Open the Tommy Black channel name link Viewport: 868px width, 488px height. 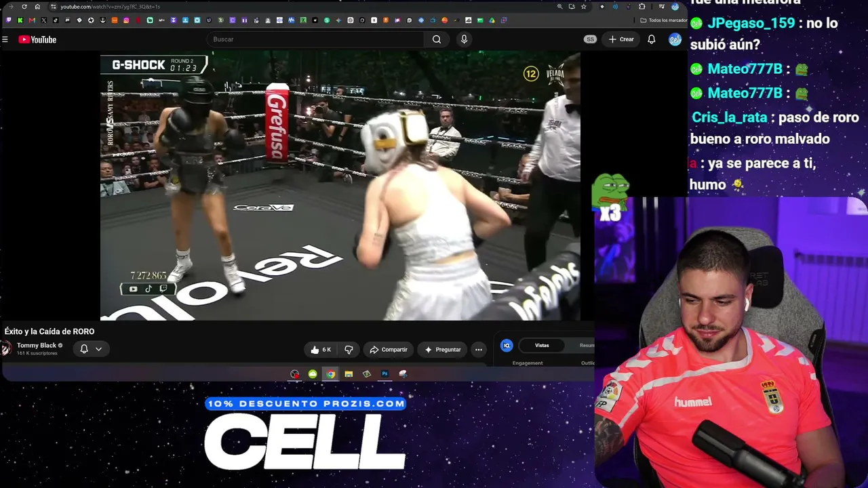click(x=37, y=346)
